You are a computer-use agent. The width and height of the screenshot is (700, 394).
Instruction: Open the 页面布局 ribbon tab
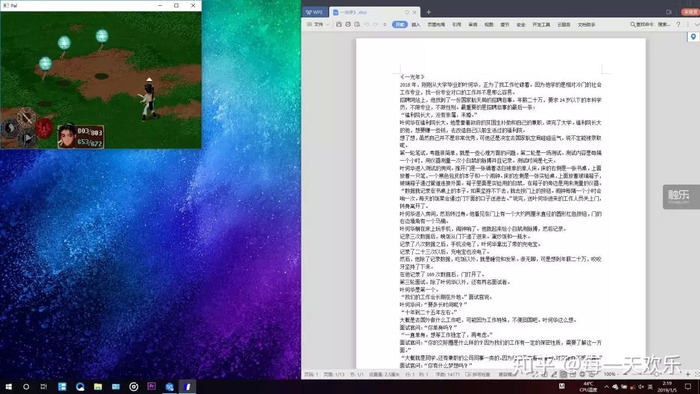436,25
